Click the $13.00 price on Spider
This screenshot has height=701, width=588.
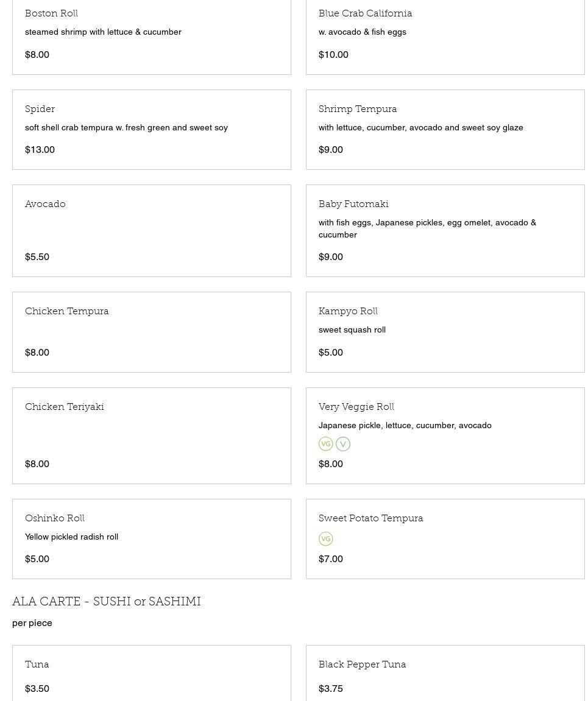point(40,150)
